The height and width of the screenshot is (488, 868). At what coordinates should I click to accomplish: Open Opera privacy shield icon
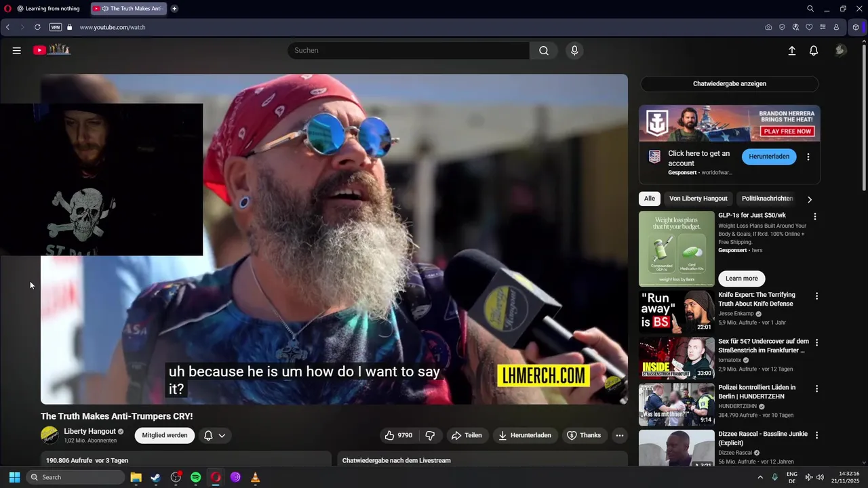click(x=782, y=27)
